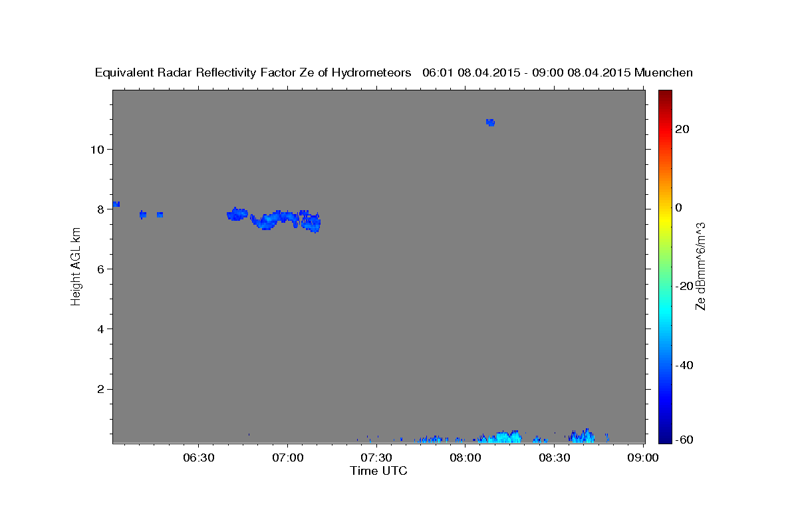Click the '08:30' time tick label

[x=555, y=458]
